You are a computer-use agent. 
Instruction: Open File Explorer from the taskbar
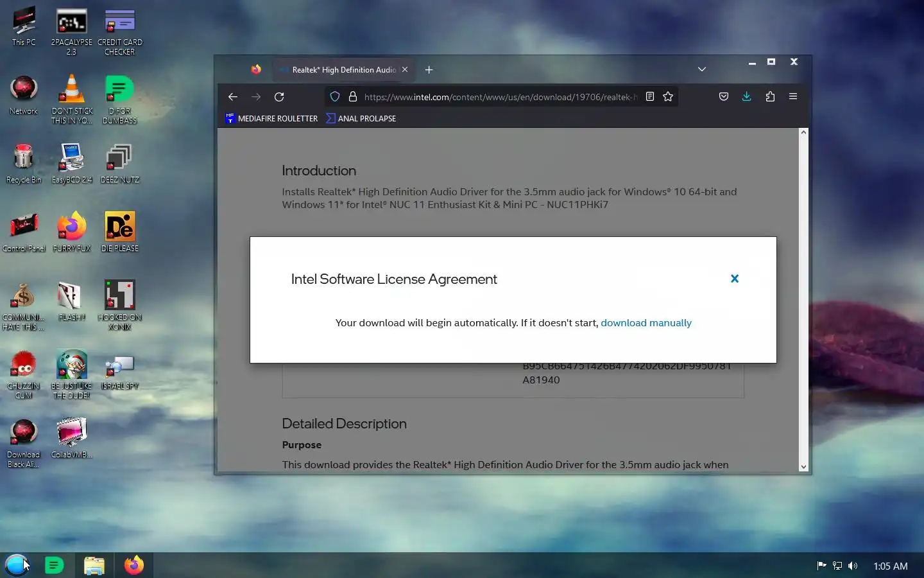(x=94, y=565)
